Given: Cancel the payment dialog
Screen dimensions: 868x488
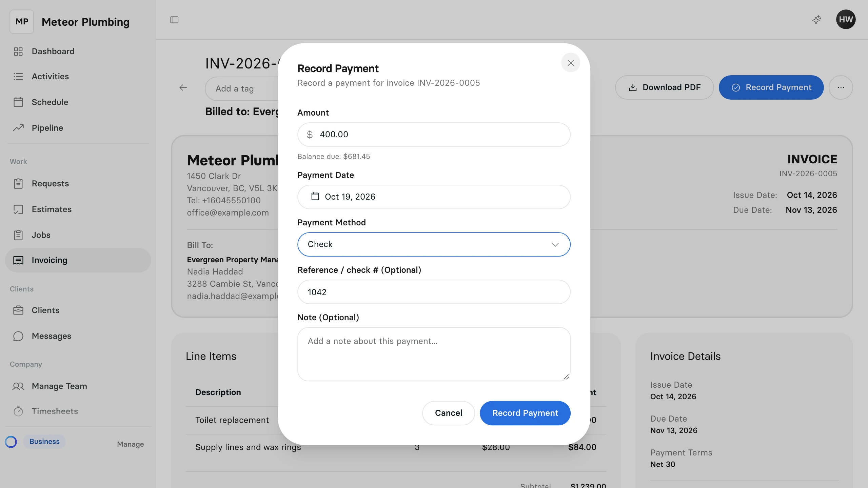Looking at the screenshot, I should [448, 413].
